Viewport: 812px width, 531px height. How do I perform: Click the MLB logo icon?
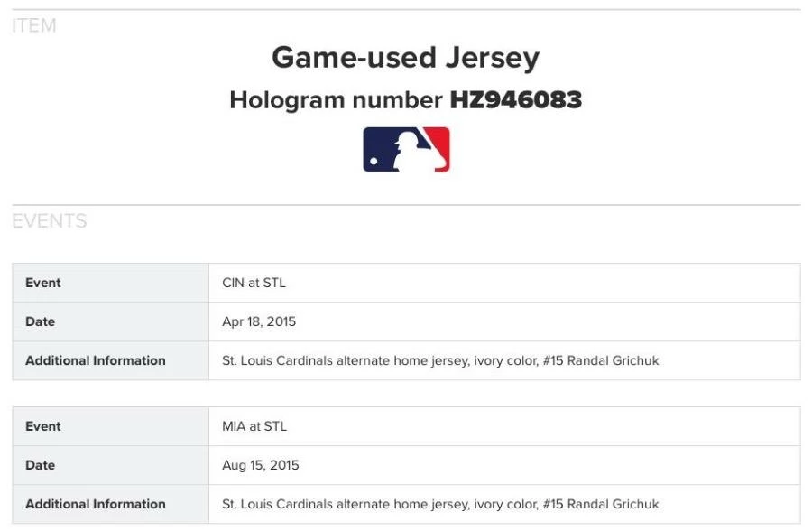(x=406, y=150)
